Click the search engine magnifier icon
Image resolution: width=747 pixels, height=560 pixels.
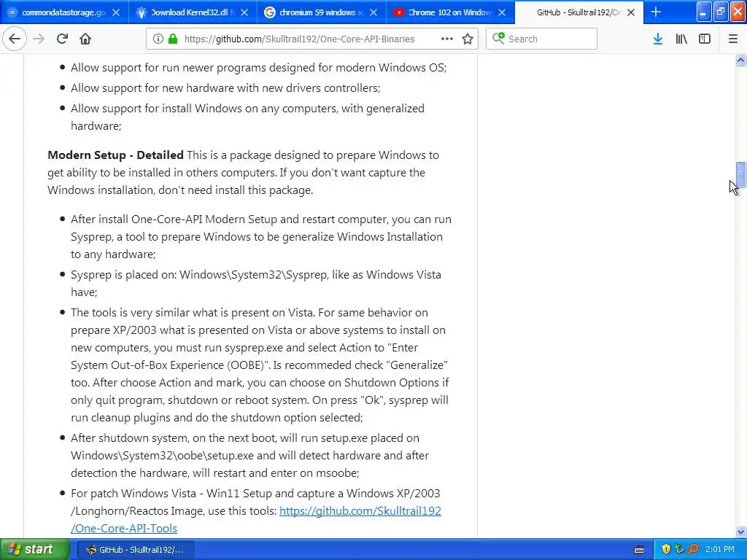click(498, 38)
